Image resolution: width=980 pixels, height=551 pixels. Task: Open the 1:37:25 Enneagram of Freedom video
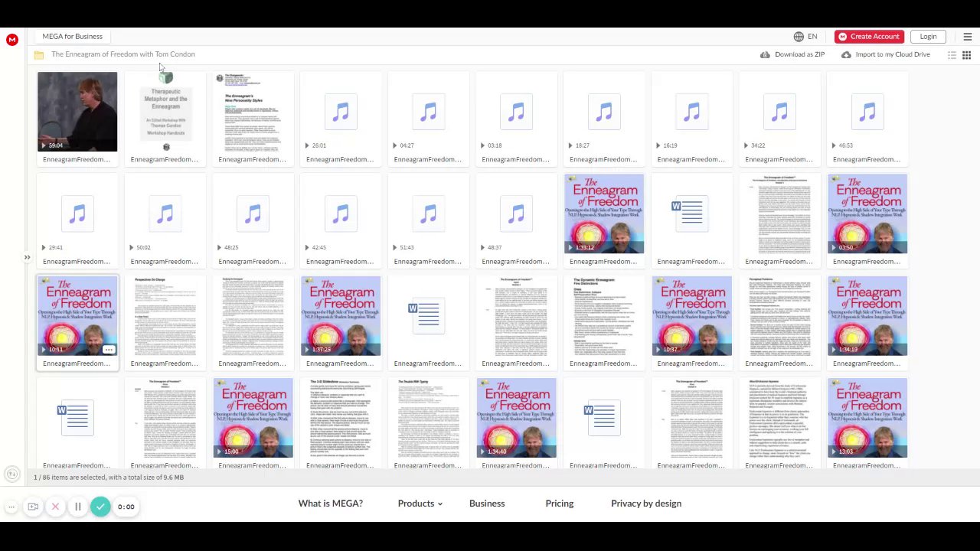click(x=341, y=316)
